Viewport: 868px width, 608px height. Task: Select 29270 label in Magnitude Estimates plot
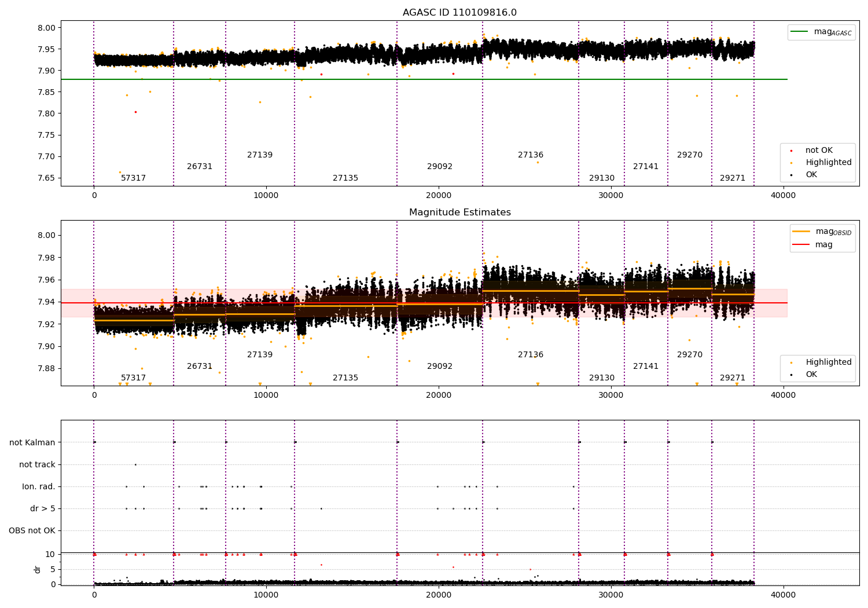pyautogui.click(x=690, y=355)
